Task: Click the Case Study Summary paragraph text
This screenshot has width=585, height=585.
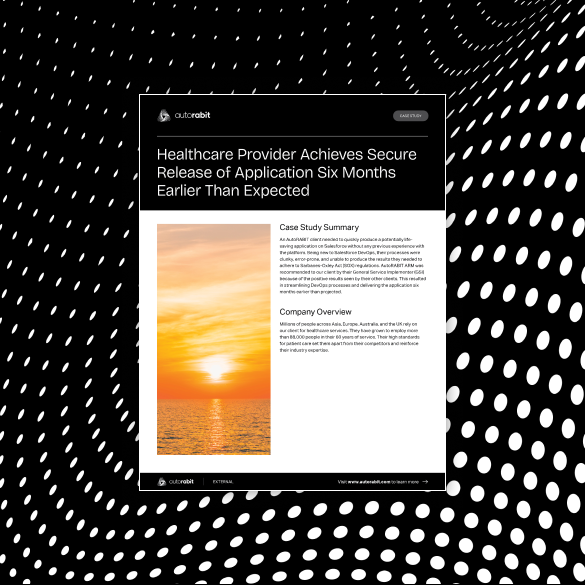Action: (x=353, y=266)
